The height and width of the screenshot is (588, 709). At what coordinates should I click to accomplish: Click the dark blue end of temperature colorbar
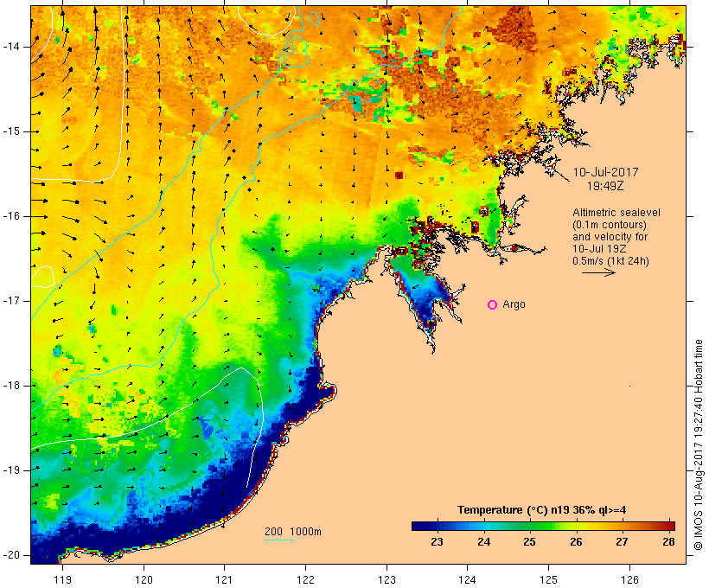point(417,526)
